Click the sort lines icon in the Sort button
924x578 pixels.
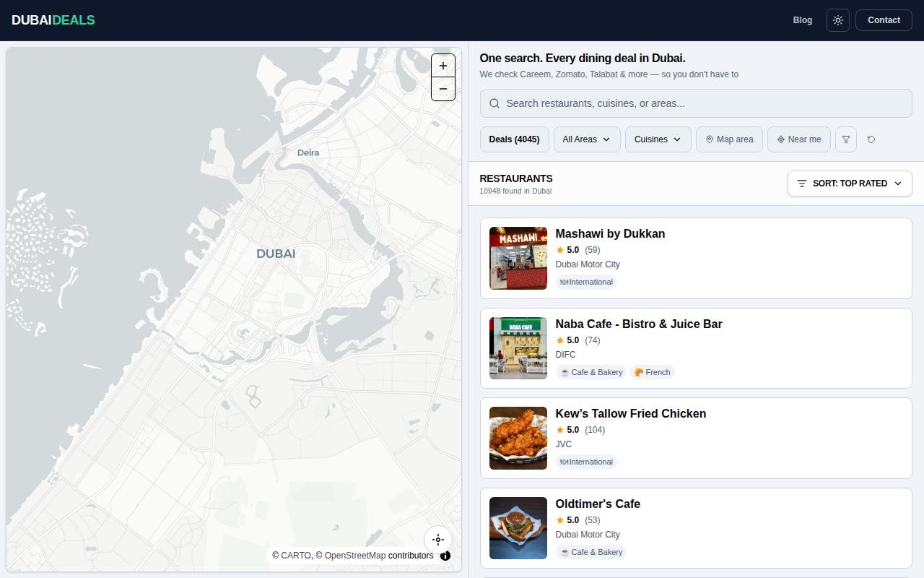tap(802, 184)
